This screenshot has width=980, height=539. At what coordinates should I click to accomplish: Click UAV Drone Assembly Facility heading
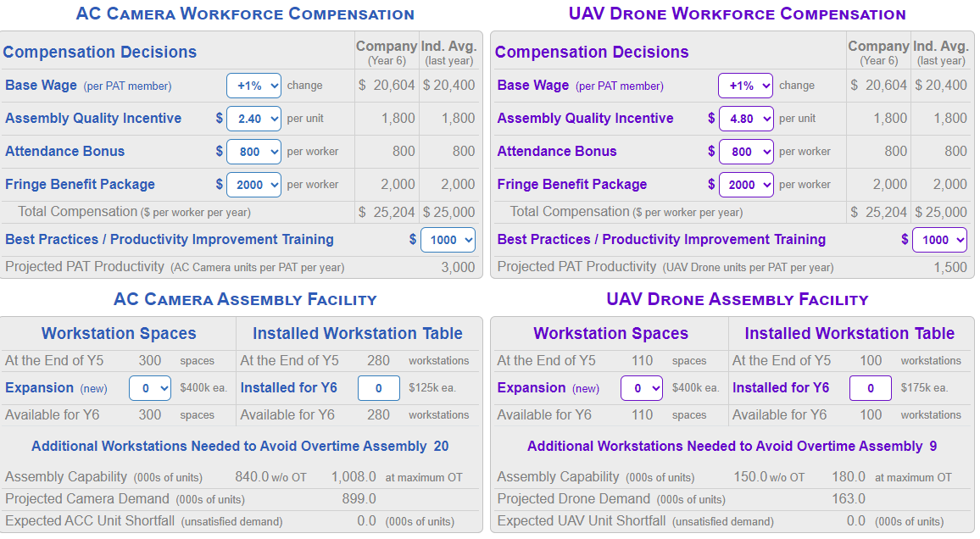(737, 299)
